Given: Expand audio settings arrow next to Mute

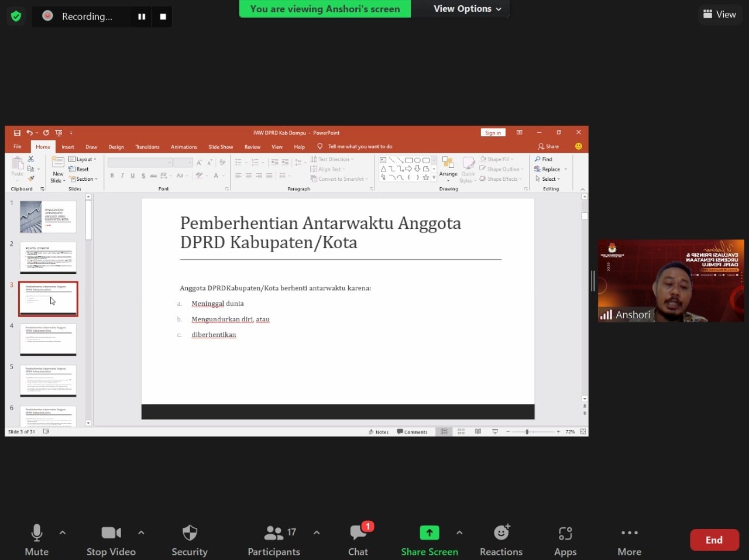Looking at the screenshot, I should click(63, 532).
